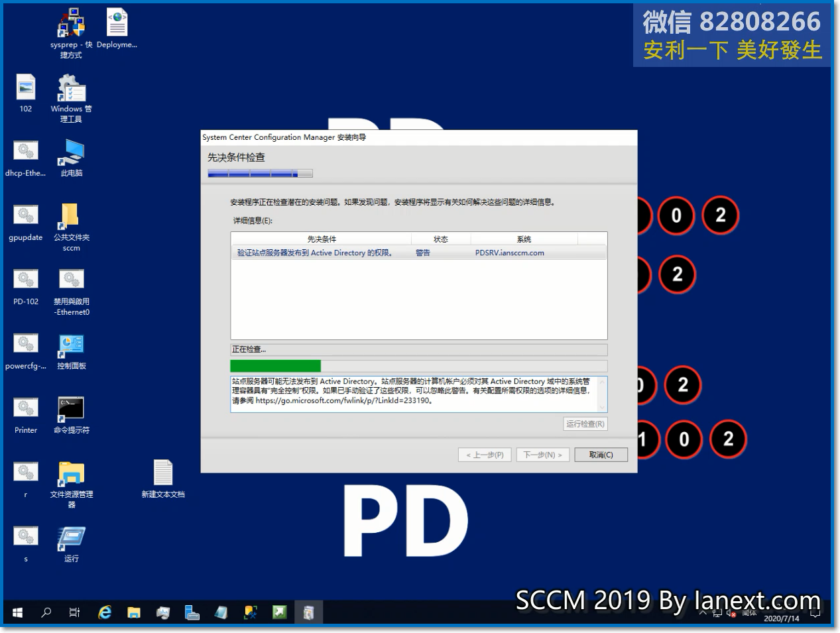The image size is (840, 633).
Task: Click the 先决条件 column header
Action: pos(322,239)
